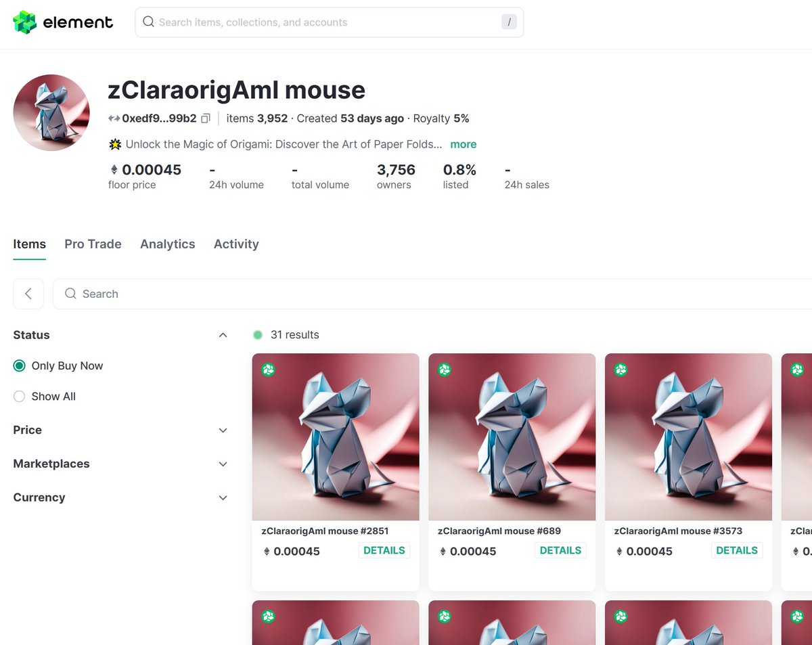Switch to the Pro Trade tab
Image resolution: width=812 pixels, height=645 pixels.
pos(93,244)
